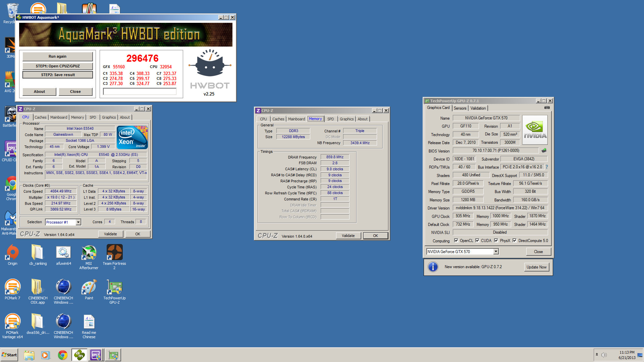The image size is (644, 362).
Task: Open CPU tab in memory CPU-Z
Action: point(264,119)
